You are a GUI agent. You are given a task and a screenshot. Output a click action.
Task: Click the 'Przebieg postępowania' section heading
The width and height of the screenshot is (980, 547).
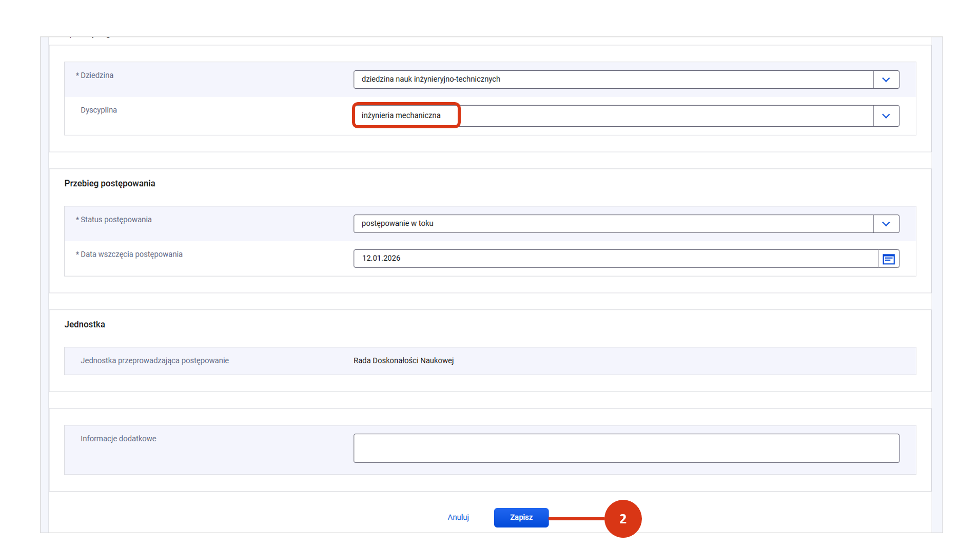[x=110, y=184]
